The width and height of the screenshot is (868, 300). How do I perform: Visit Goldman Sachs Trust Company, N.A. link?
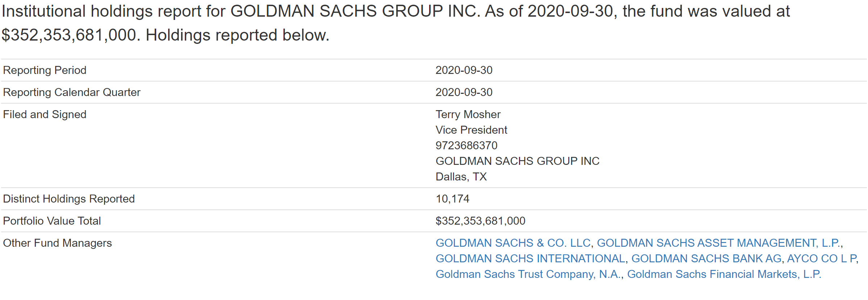point(528,274)
